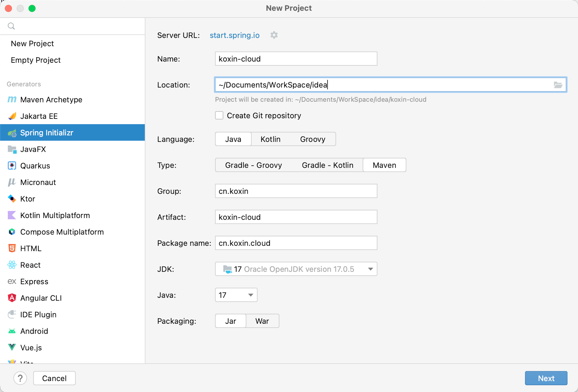Select New Project in the sidebar
Image resolution: width=578 pixels, height=392 pixels.
point(32,44)
